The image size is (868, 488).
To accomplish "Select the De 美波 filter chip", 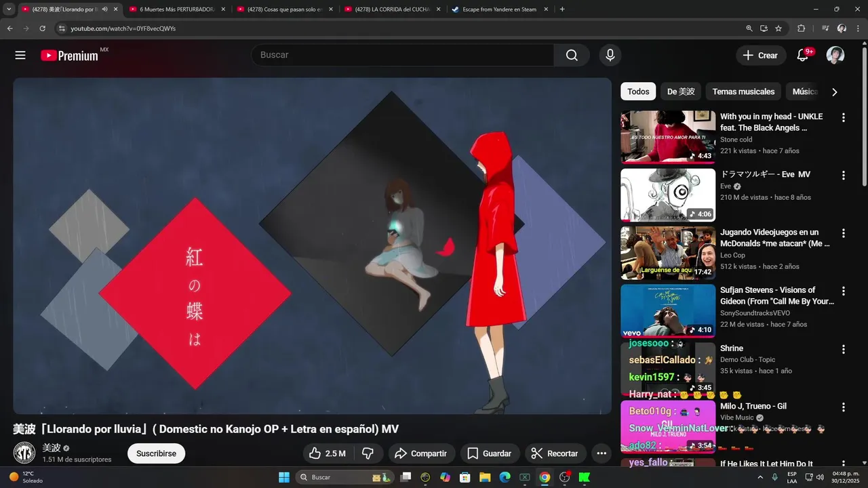I will click(x=681, y=91).
